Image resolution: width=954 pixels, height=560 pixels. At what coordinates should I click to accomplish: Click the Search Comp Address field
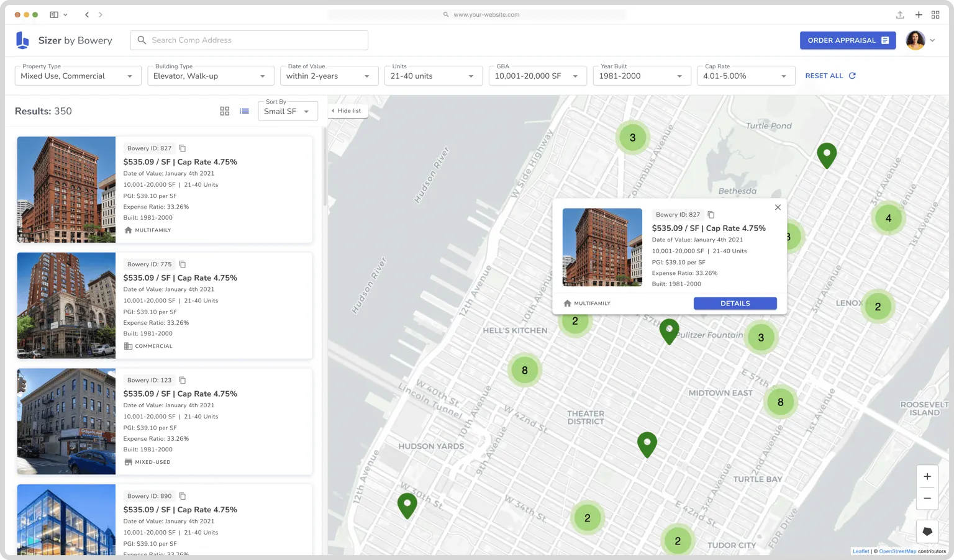coord(249,40)
